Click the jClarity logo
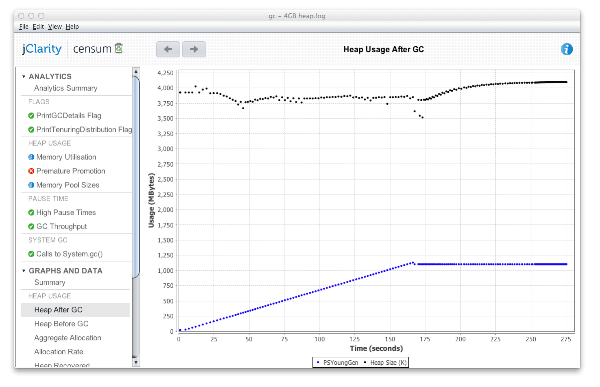600x387 pixels. (x=42, y=49)
